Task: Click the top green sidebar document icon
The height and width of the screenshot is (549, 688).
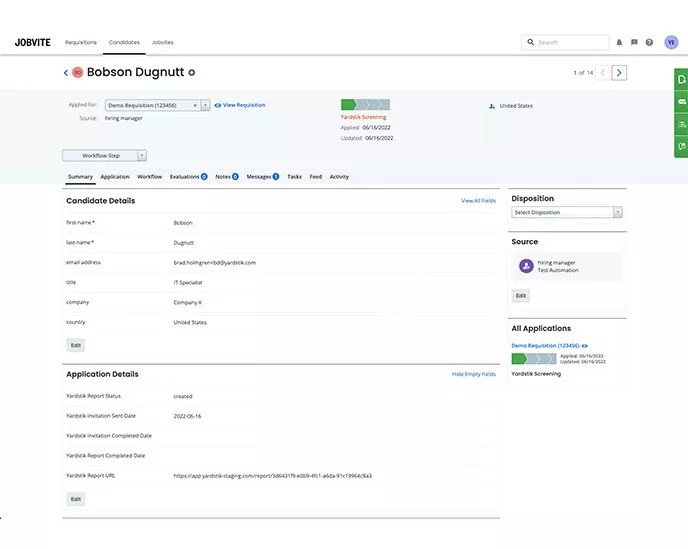Action: point(681,79)
